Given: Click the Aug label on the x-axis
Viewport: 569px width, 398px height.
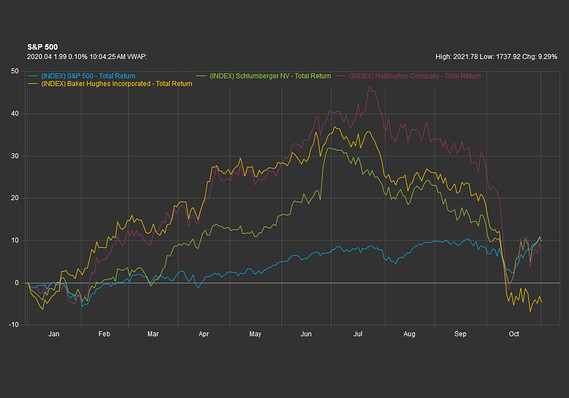Looking at the screenshot, I should point(409,334).
